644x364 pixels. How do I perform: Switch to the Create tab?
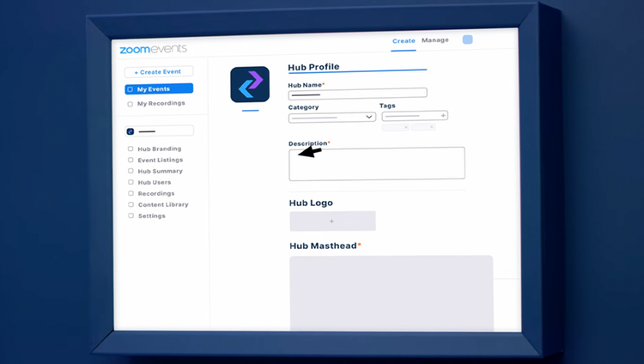pos(404,41)
